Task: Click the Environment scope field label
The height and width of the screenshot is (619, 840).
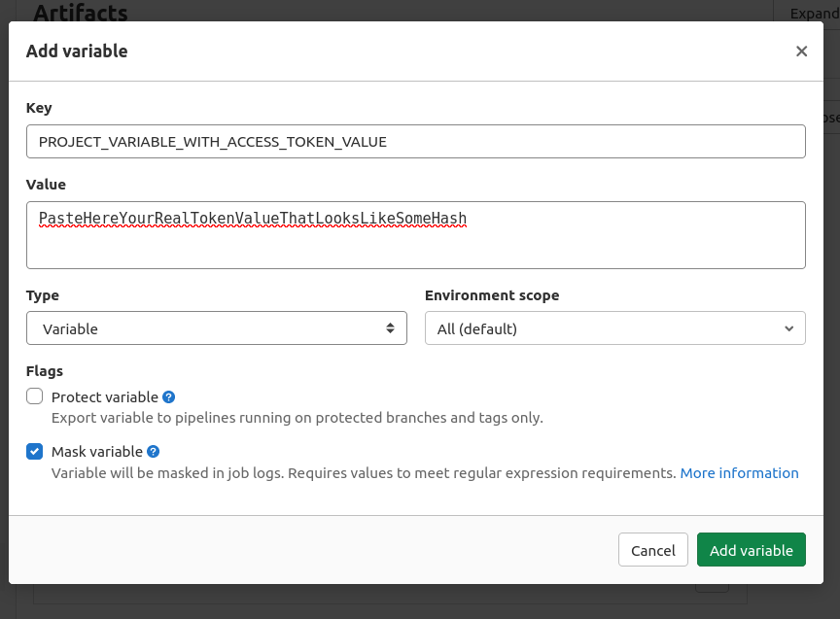Action: pos(492,295)
